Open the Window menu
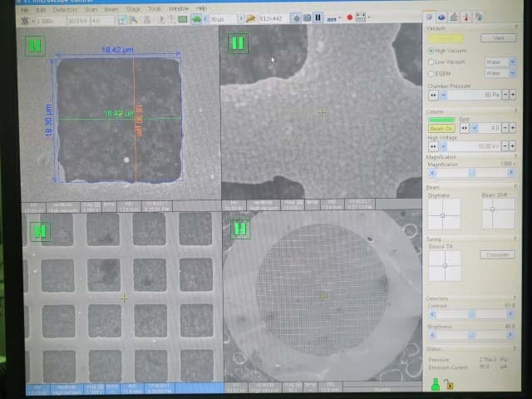 pyautogui.click(x=179, y=8)
